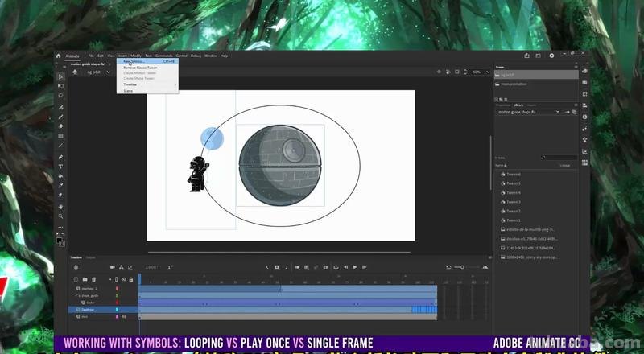Image resolution: width=644 pixels, height=354 pixels.
Task: Select the Text tool
Action: point(61,167)
